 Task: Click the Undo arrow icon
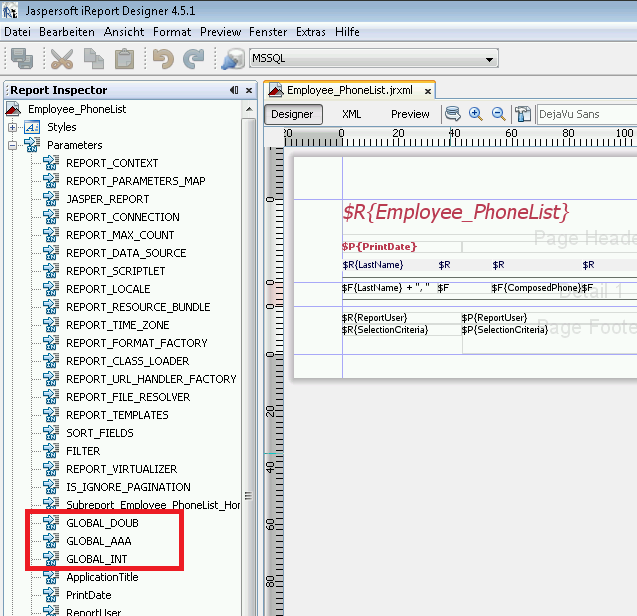164,59
